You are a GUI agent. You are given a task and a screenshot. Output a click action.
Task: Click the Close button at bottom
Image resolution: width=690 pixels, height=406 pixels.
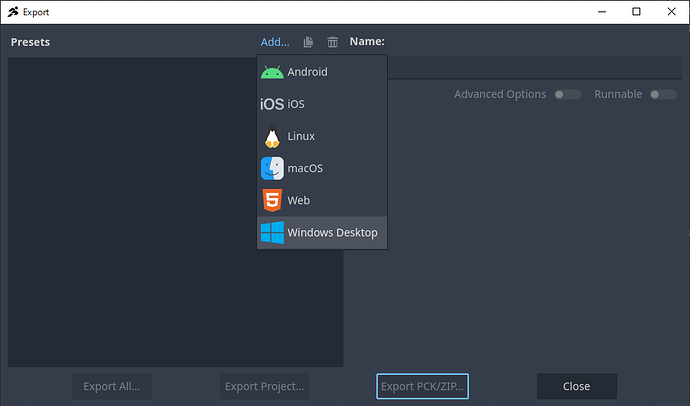(x=576, y=386)
